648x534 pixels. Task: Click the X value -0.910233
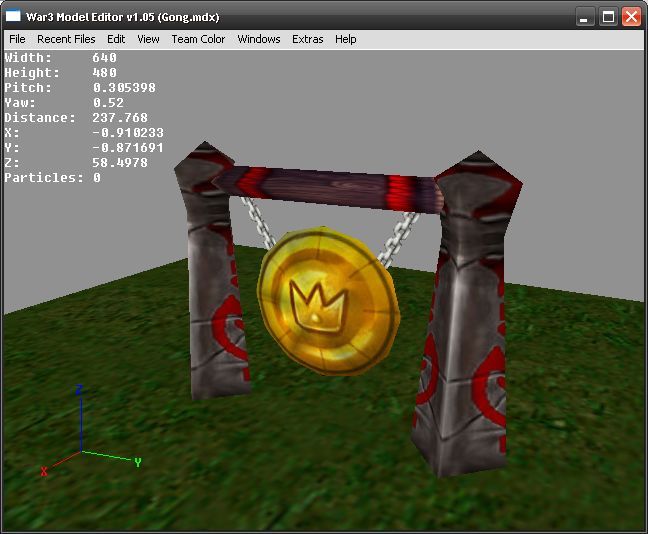tap(128, 133)
